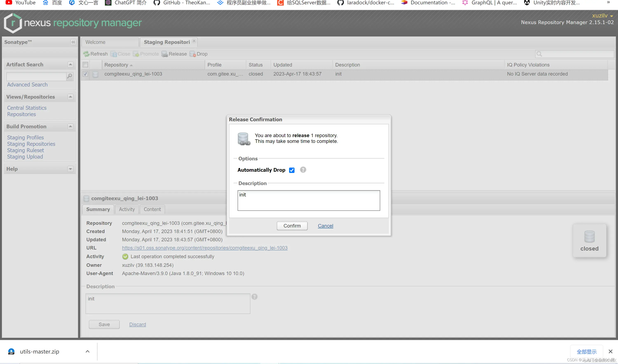Click the Save button
Screen dimensions: 618x364
coord(104,324)
